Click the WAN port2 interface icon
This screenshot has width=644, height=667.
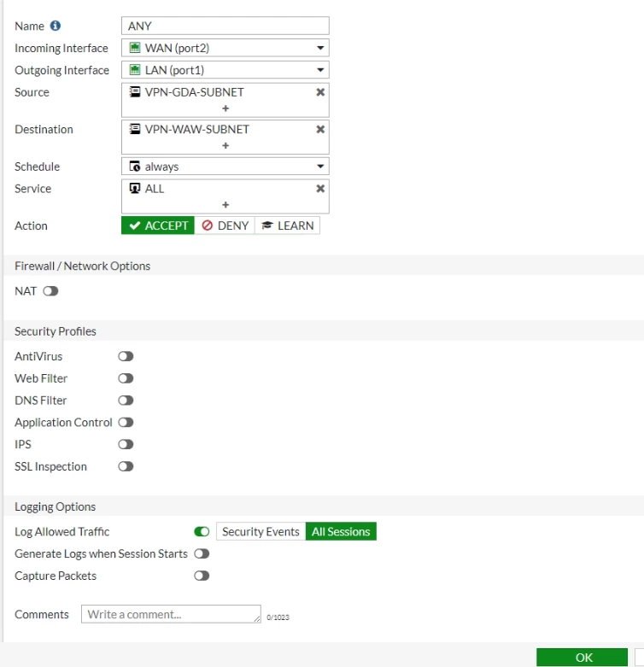pyautogui.click(x=134, y=47)
